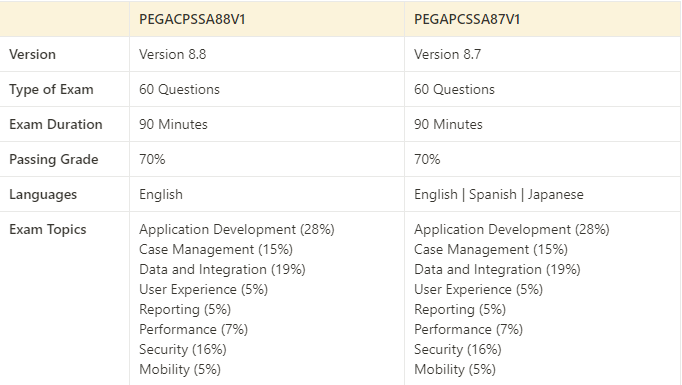Select Data and Integration (19%) under PEGACPSSA88V1
The height and width of the screenshot is (385, 682).
click(x=222, y=269)
